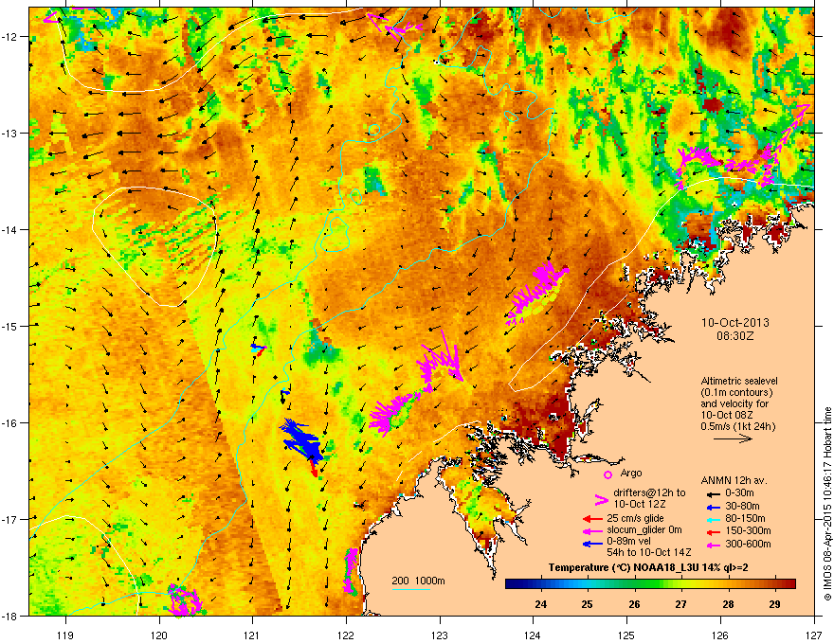Click the slocum_glider 0m label
The height and width of the screenshot is (644, 834).
click(644, 530)
